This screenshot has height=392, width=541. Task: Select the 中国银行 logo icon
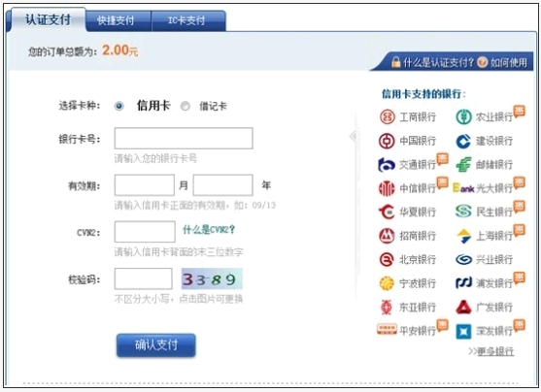click(x=387, y=141)
